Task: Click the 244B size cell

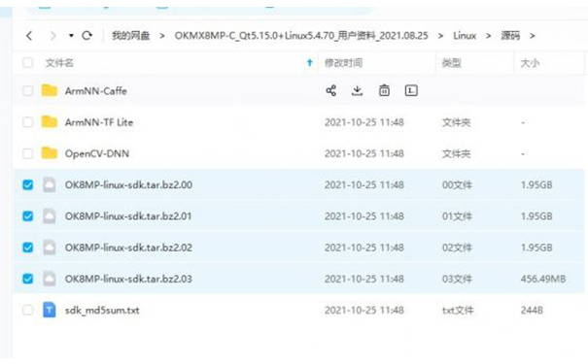Action: click(x=532, y=311)
